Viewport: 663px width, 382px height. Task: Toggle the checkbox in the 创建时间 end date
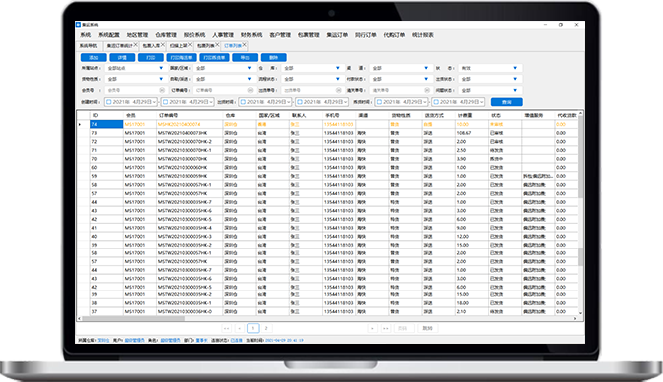[166, 102]
